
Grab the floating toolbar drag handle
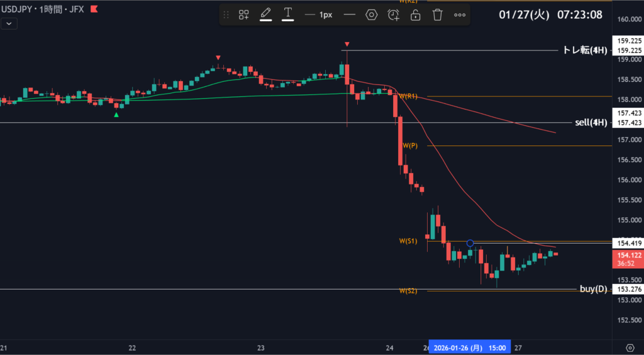coord(226,14)
